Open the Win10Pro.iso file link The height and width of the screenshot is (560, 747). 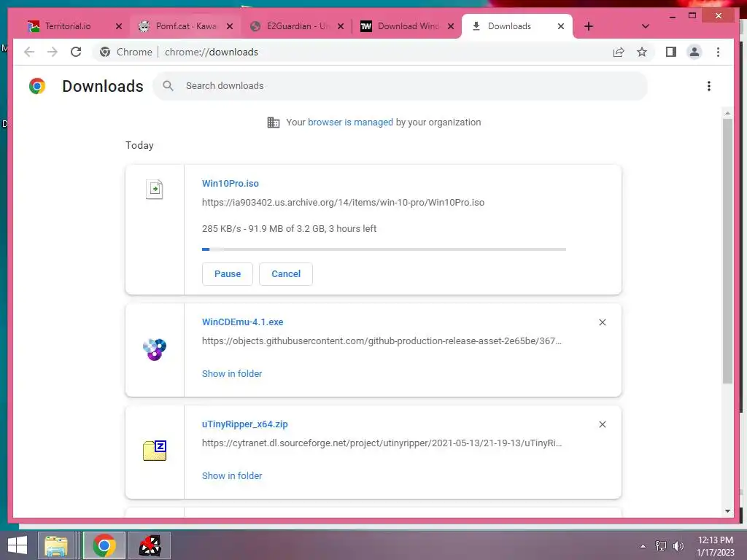[230, 183]
